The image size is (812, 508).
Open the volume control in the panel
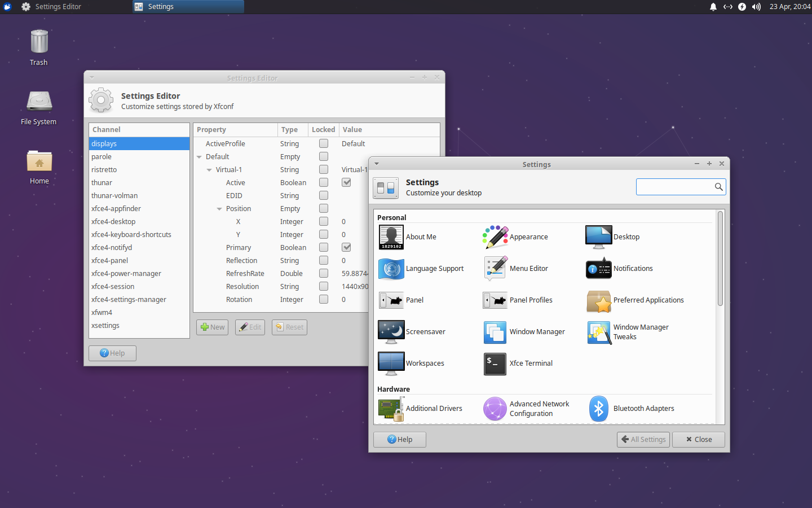(x=756, y=7)
